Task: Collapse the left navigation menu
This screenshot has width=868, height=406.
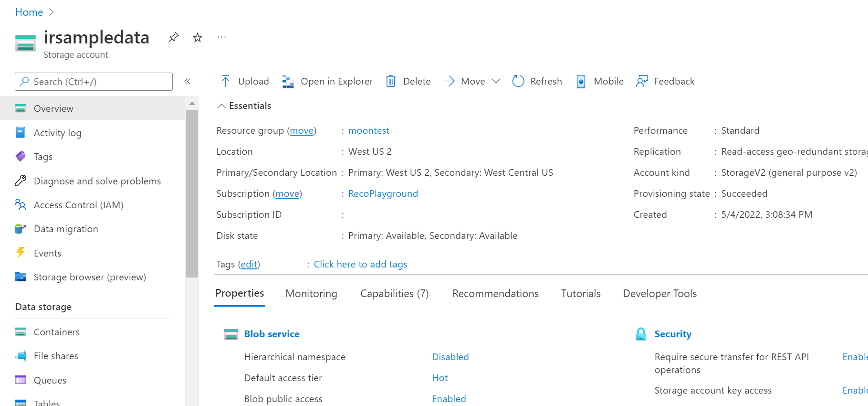Action: pyautogui.click(x=188, y=81)
